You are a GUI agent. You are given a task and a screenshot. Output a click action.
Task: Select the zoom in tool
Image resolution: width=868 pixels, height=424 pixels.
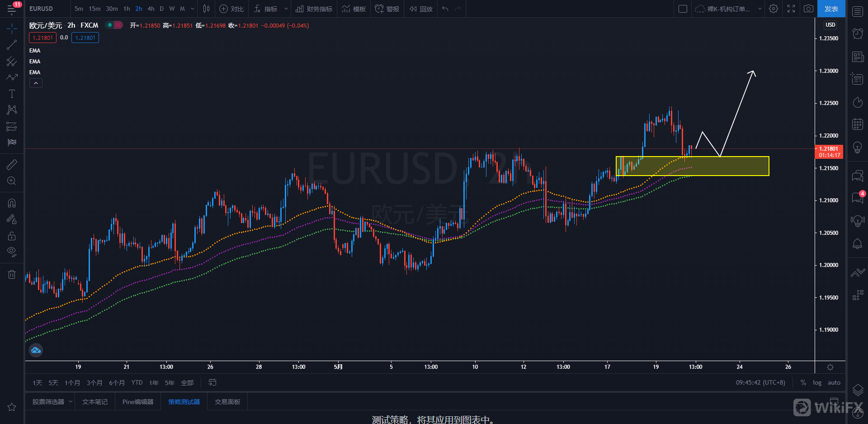pyautogui.click(x=12, y=181)
